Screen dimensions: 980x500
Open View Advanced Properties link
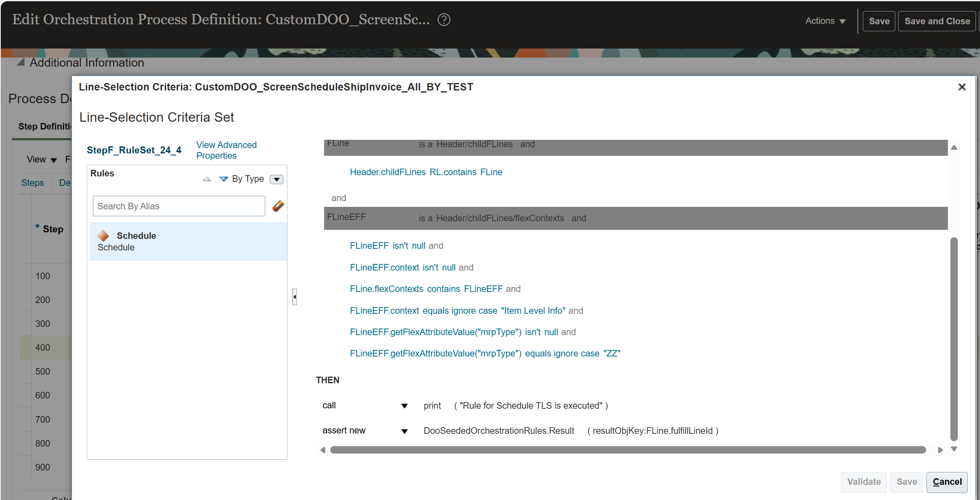tap(226, 150)
